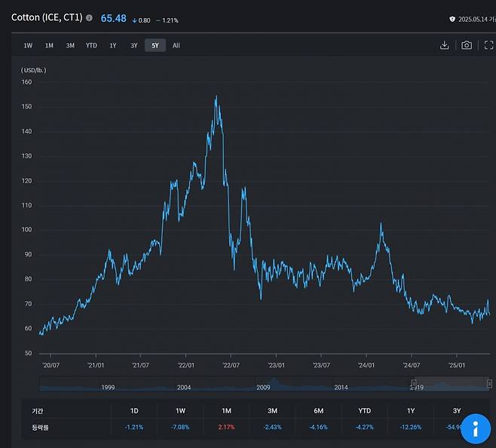Switch to the 3Y range

tap(134, 45)
